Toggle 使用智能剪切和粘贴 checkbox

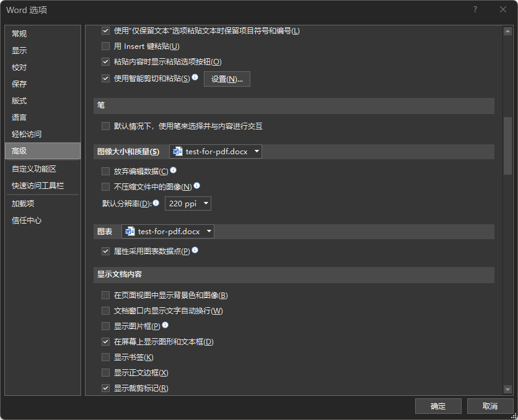[105, 79]
